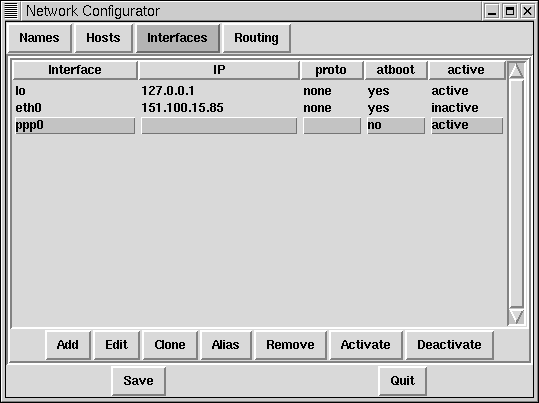
Task: Switch to the Hosts tab
Action: [x=103, y=38]
